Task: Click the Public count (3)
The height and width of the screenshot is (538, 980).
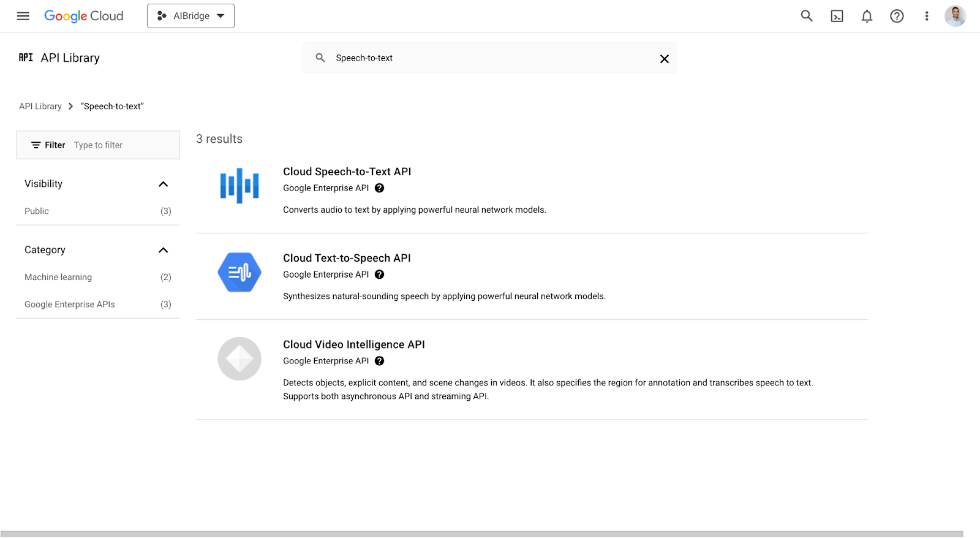Action: tap(166, 211)
